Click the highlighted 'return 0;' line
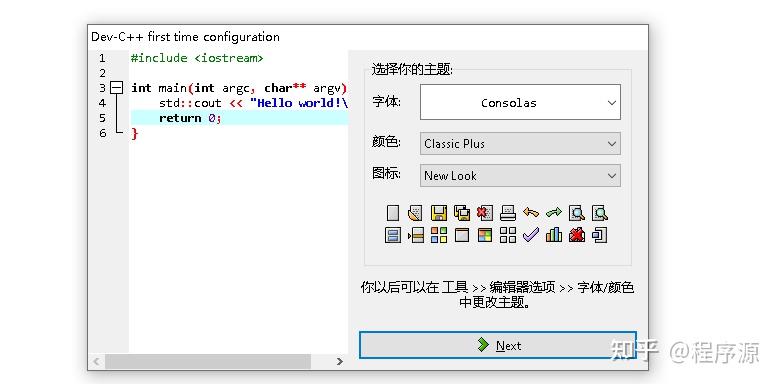779x384 pixels. 239,118
